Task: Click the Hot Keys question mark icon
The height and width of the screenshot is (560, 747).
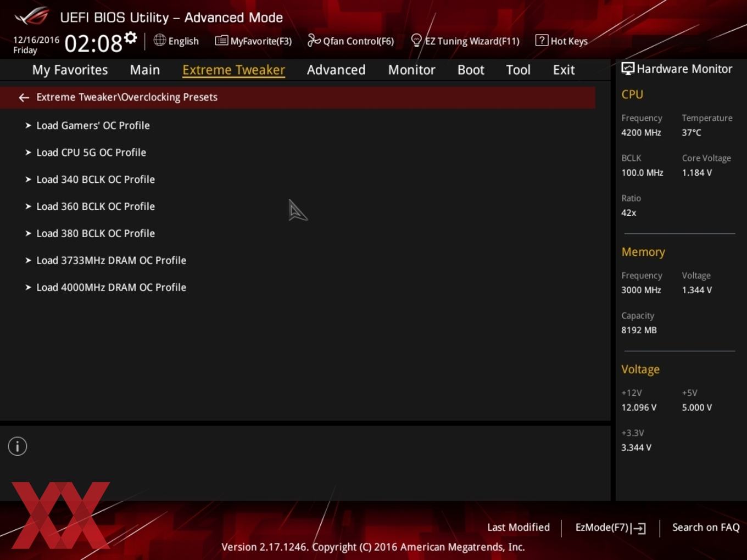Action: point(542,40)
